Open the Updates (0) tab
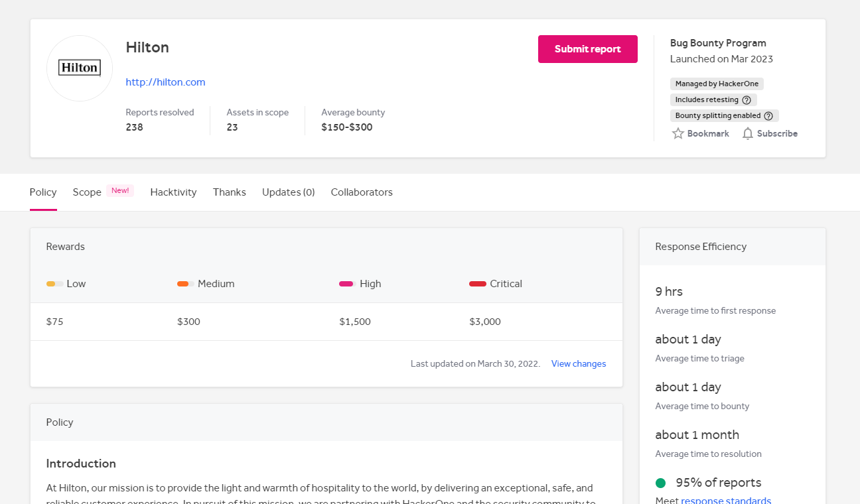The image size is (860, 504). click(x=288, y=192)
